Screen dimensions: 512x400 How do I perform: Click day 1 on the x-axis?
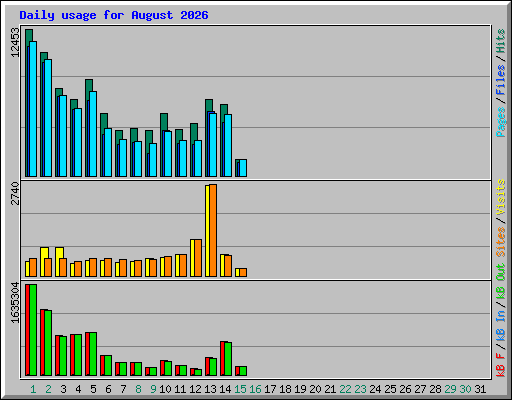click(33, 389)
